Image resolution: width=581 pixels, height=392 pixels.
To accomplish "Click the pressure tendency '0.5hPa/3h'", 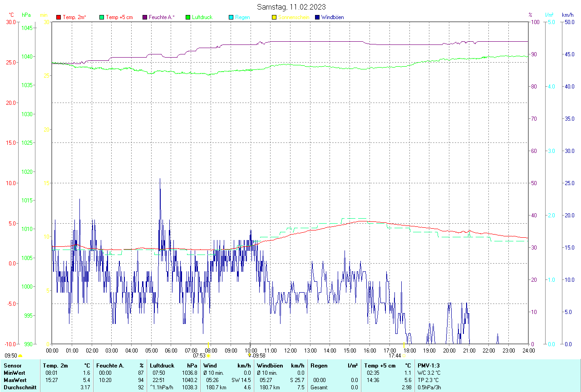I will [x=429, y=387].
